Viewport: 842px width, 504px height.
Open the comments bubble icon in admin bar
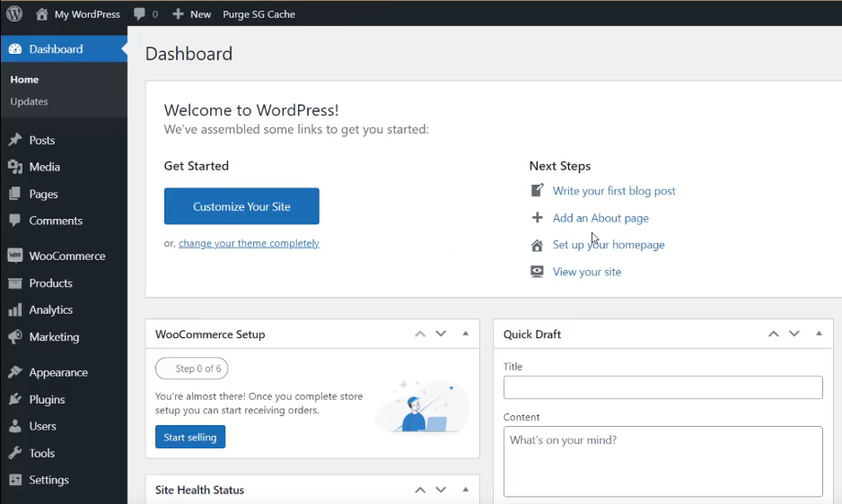pyautogui.click(x=140, y=14)
